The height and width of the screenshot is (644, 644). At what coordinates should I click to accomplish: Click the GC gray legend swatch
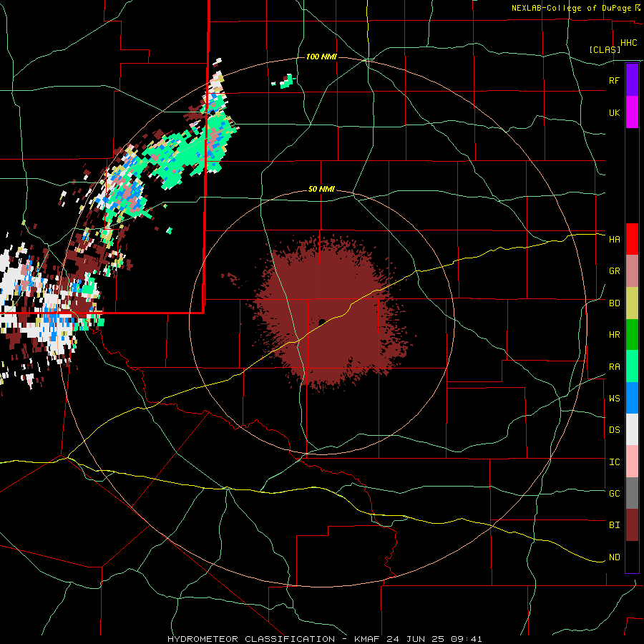pyautogui.click(x=632, y=493)
